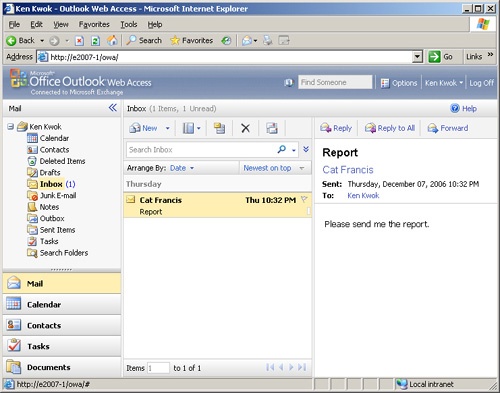Open the Help menu in menu bar
Screen dimensions: 500x393
coord(155,24)
